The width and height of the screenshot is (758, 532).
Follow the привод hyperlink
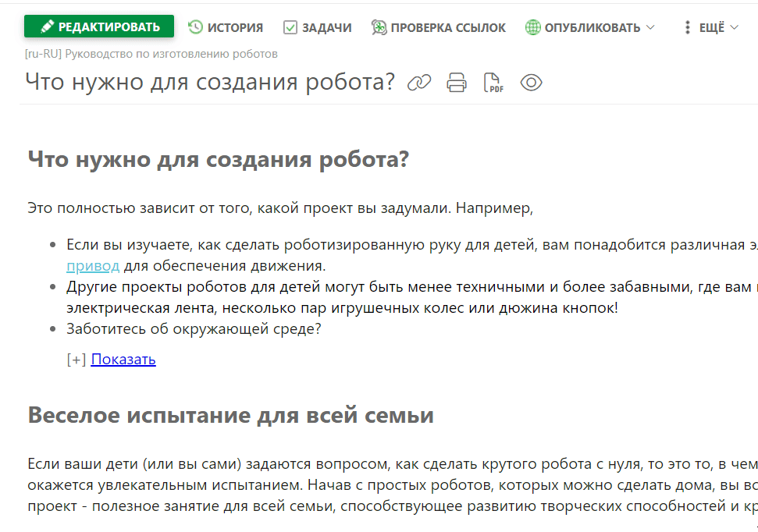coord(94,265)
